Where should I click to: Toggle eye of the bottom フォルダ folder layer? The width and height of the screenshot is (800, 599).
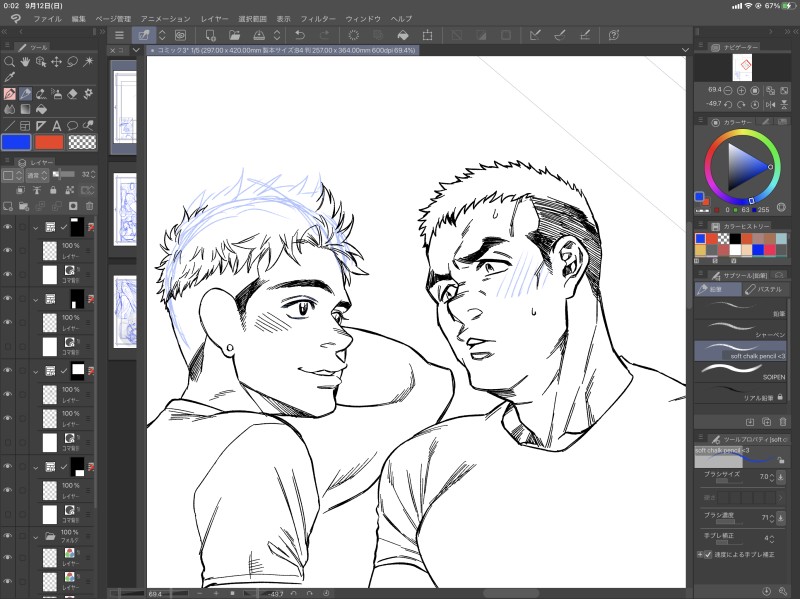coord(8,536)
